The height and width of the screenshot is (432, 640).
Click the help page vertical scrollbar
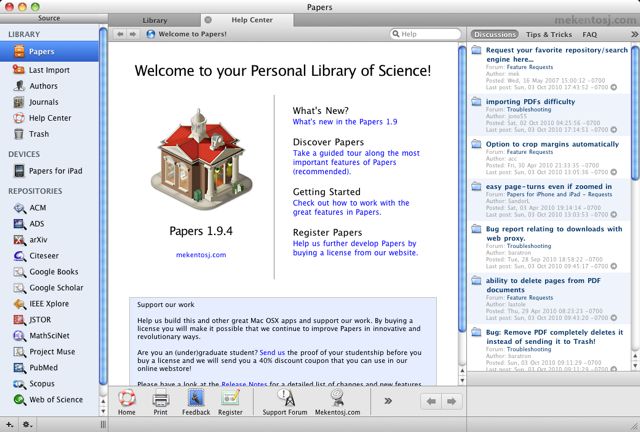[462, 189]
